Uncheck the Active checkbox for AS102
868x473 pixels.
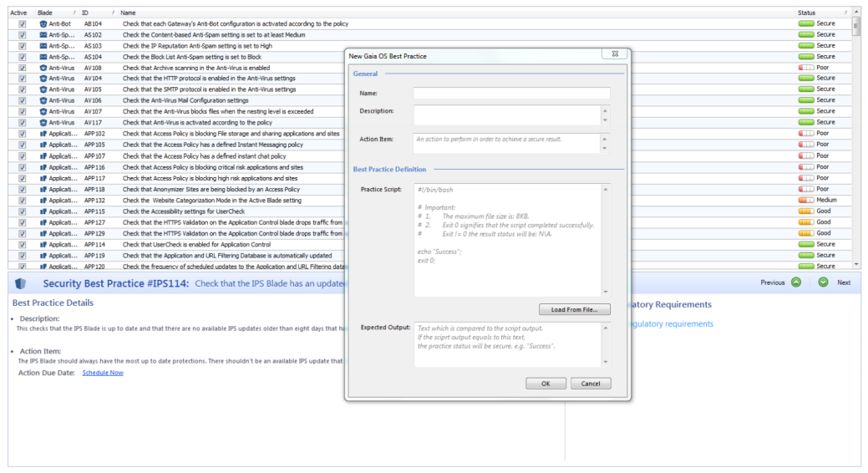pos(23,35)
